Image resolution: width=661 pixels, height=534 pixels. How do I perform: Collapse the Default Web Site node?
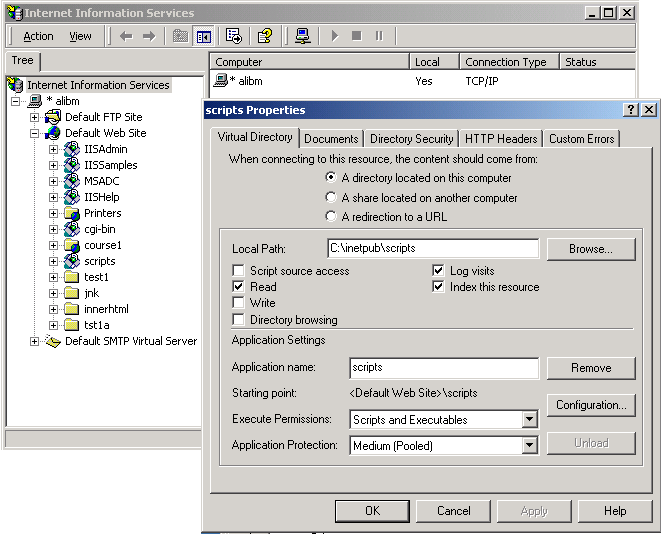[x=35, y=133]
